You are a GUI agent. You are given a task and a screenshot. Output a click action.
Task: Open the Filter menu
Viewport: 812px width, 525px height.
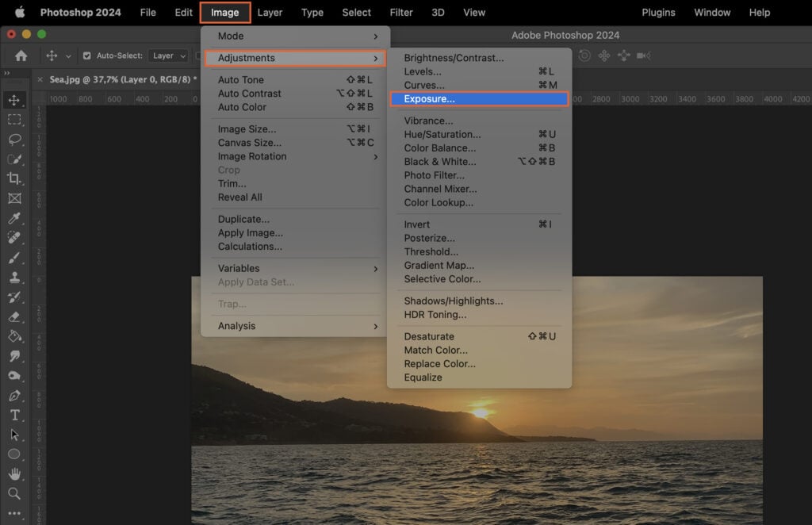[401, 12]
